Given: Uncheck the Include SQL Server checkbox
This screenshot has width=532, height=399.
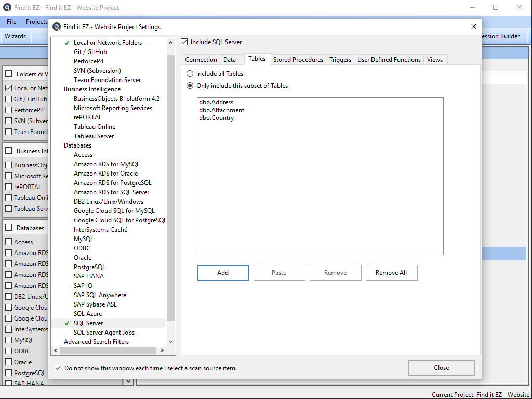Looking at the screenshot, I should 184,42.
